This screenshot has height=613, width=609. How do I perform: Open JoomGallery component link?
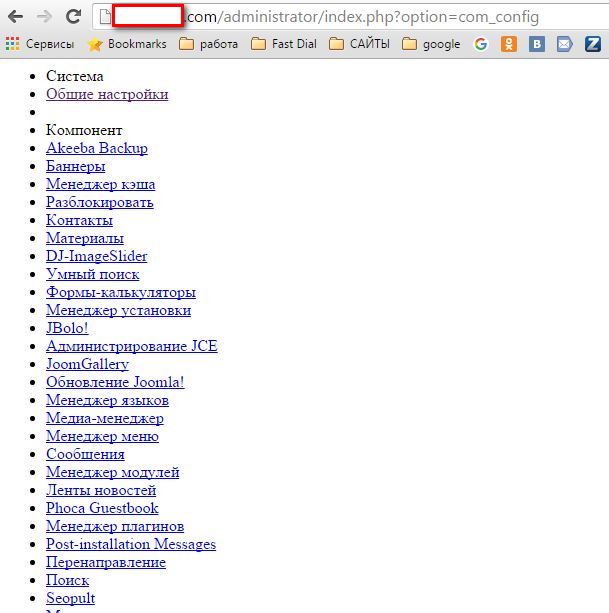click(x=88, y=364)
